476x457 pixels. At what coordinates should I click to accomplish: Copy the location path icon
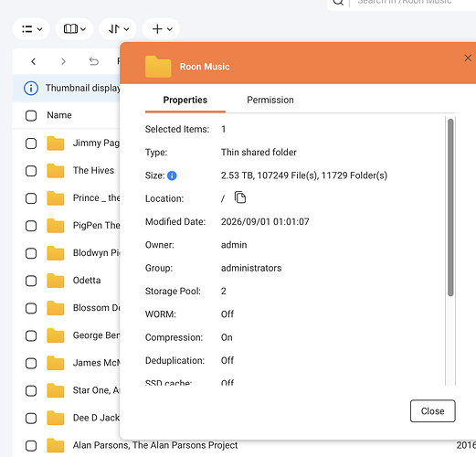coord(240,197)
